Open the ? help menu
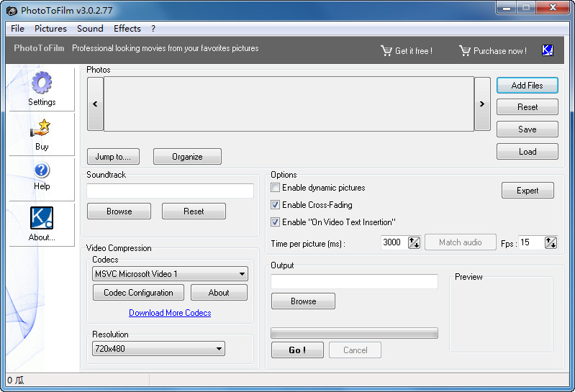 click(x=153, y=29)
